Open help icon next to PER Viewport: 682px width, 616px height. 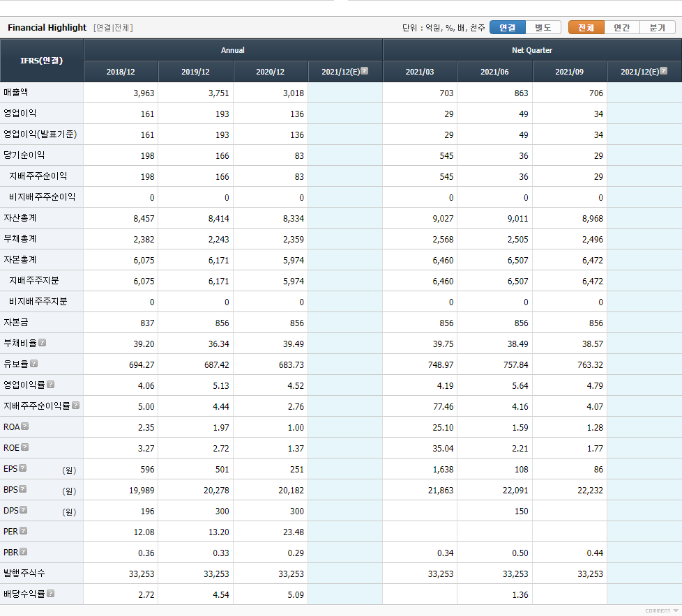pyautogui.click(x=24, y=530)
